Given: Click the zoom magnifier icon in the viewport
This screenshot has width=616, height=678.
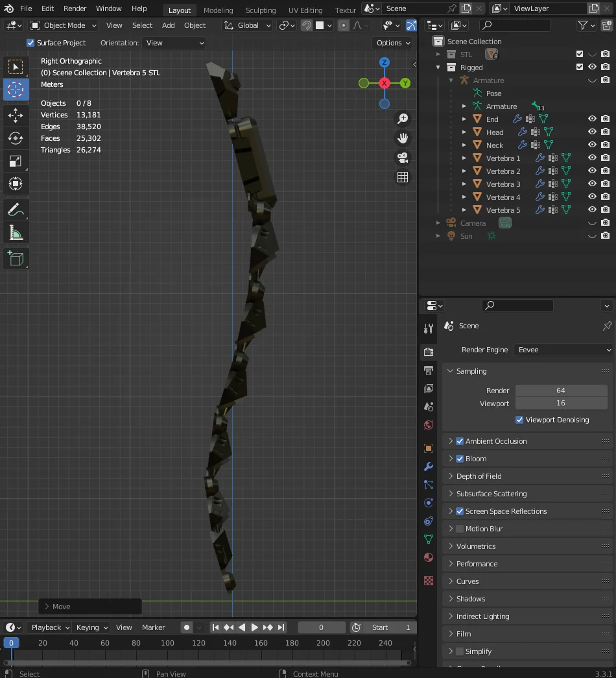Looking at the screenshot, I should coord(403,118).
